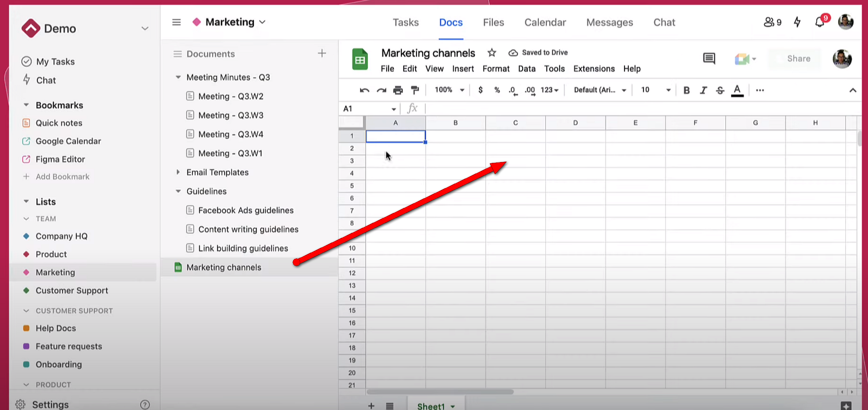
Task: Open the comment history icon
Action: (709, 59)
